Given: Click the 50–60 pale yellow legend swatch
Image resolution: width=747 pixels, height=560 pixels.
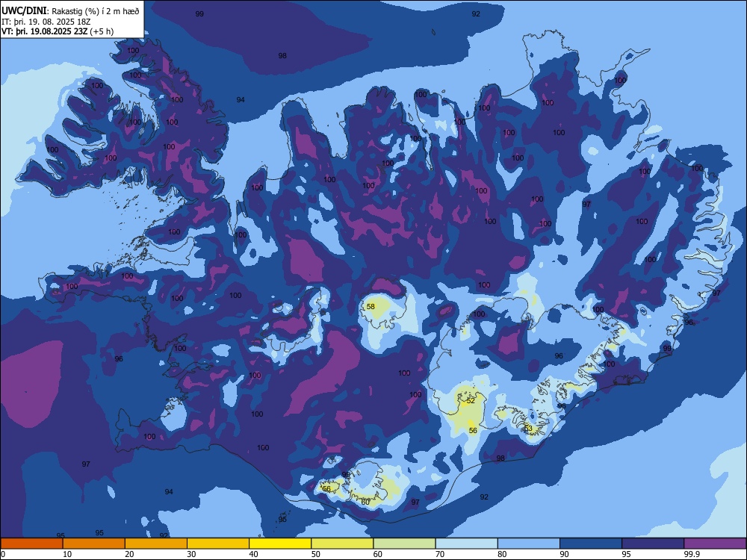Looking at the screenshot, I should pyautogui.click(x=343, y=544).
